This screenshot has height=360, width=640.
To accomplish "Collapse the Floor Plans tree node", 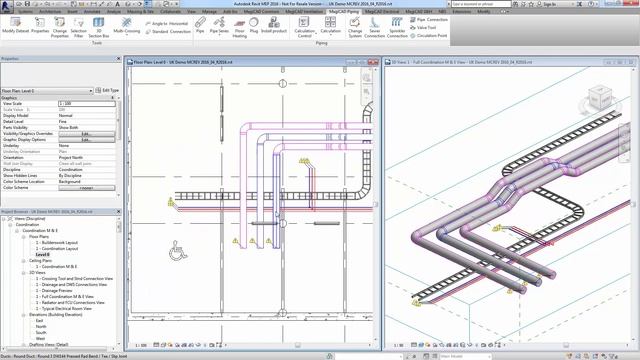I will pos(24,237).
